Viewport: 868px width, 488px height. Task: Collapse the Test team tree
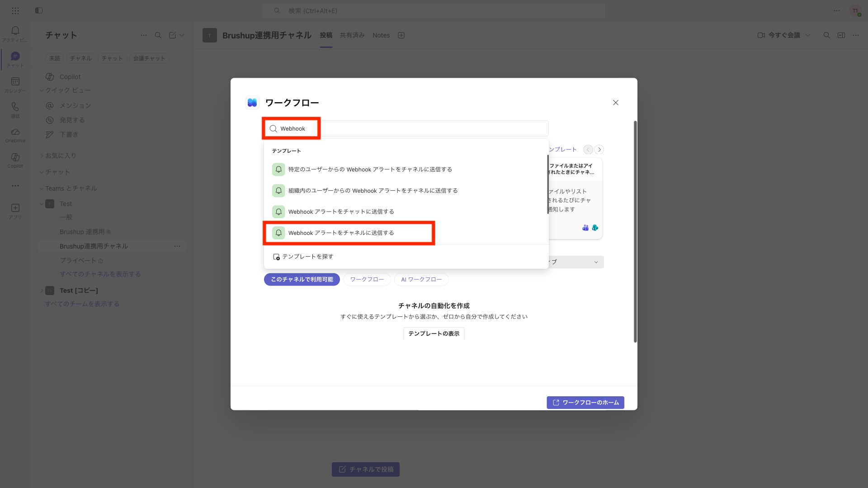tap(42, 204)
